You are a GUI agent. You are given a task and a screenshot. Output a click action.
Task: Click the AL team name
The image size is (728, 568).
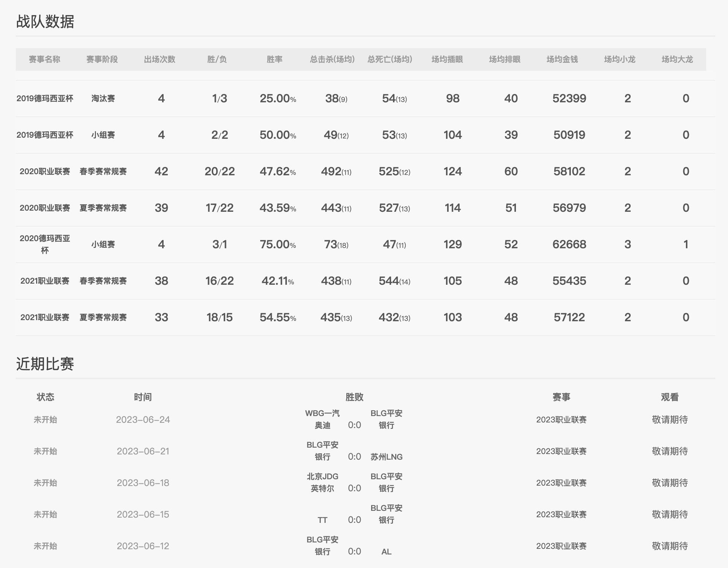click(386, 552)
